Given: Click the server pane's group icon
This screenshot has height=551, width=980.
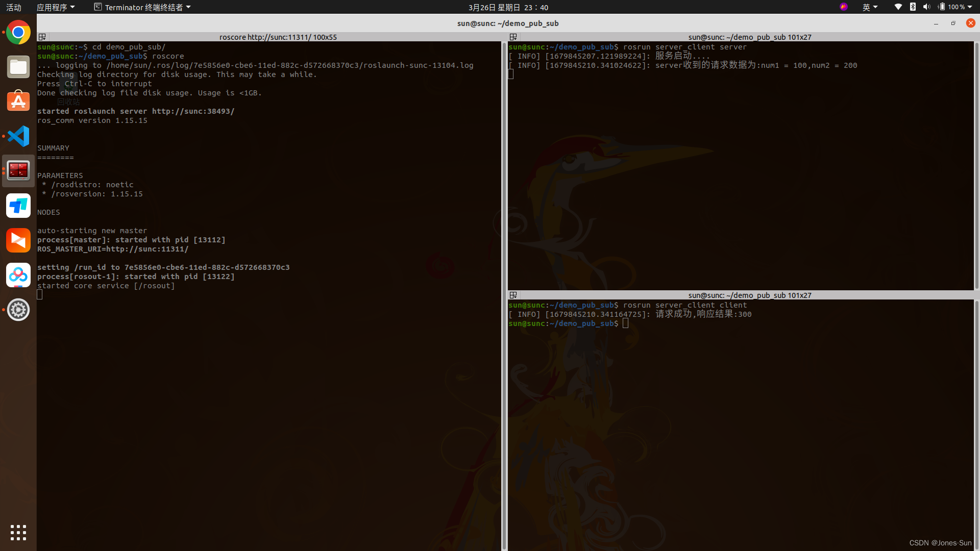Looking at the screenshot, I should (513, 37).
